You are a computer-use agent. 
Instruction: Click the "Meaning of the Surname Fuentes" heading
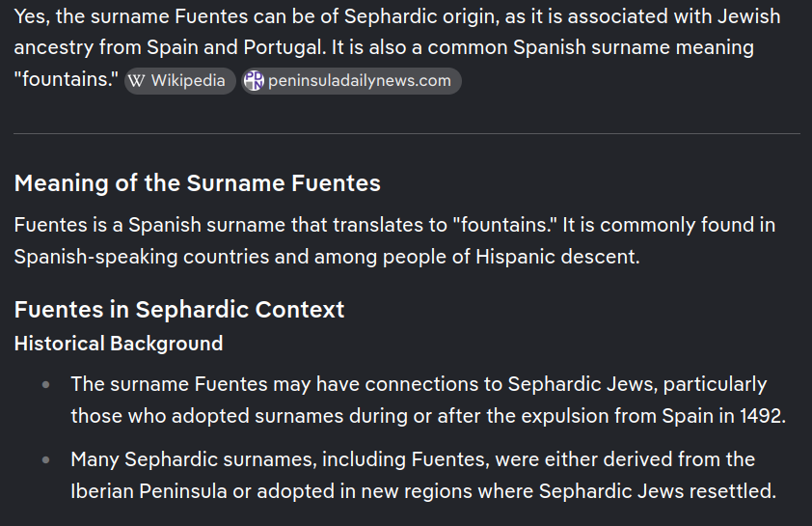tap(198, 183)
